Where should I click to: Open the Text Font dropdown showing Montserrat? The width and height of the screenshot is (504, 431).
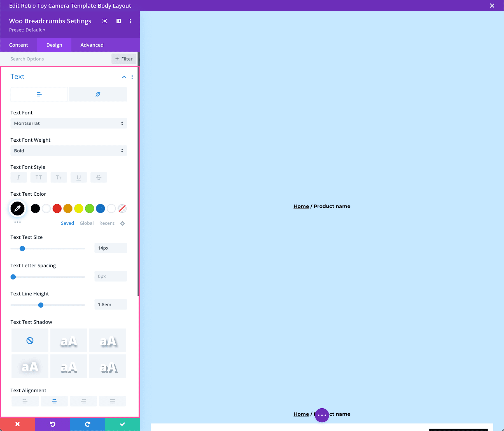[x=69, y=123]
